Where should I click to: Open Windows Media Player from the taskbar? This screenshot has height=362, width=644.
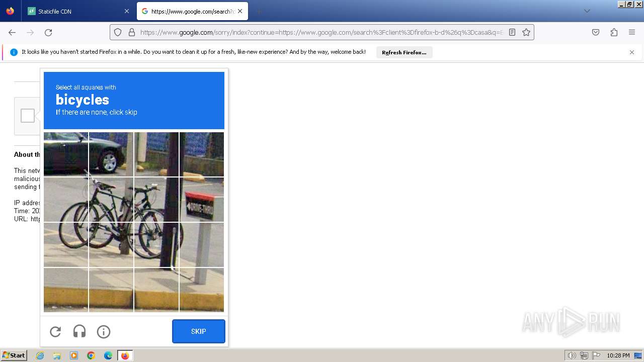[74, 355]
